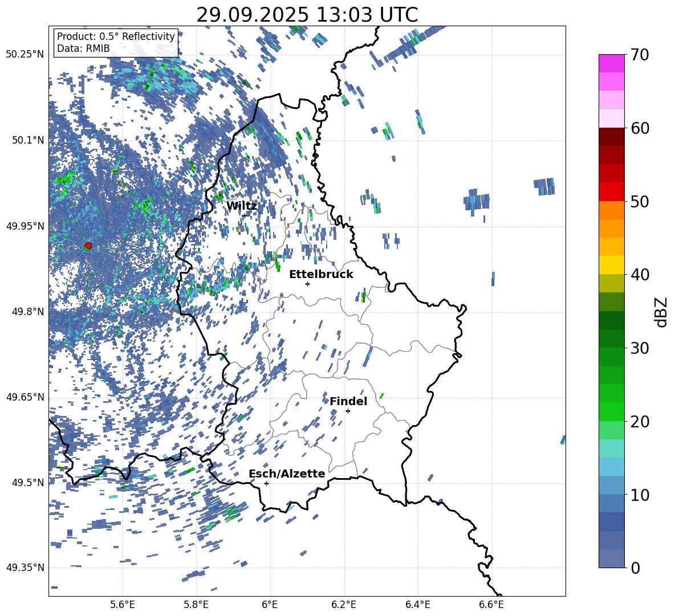Click the 40 value on the colorbar

point(640,275)
